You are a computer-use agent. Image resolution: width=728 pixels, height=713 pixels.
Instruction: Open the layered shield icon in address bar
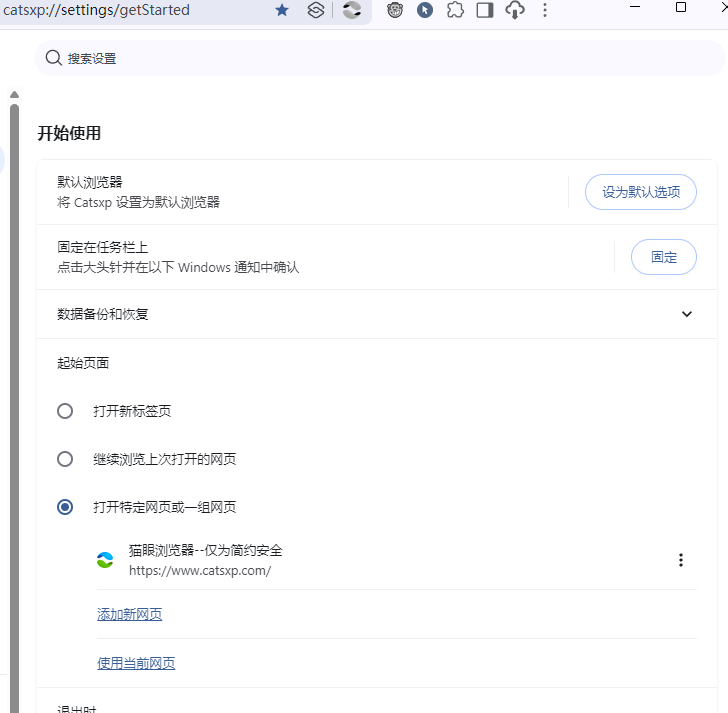click(x=316, y=10)
